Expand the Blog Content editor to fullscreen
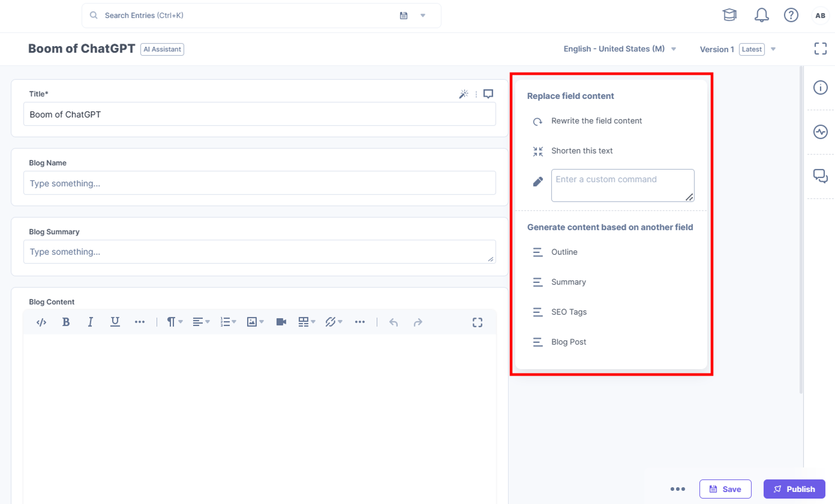The height and width of the screenshot is (504, 835). [x=477, y=322]
